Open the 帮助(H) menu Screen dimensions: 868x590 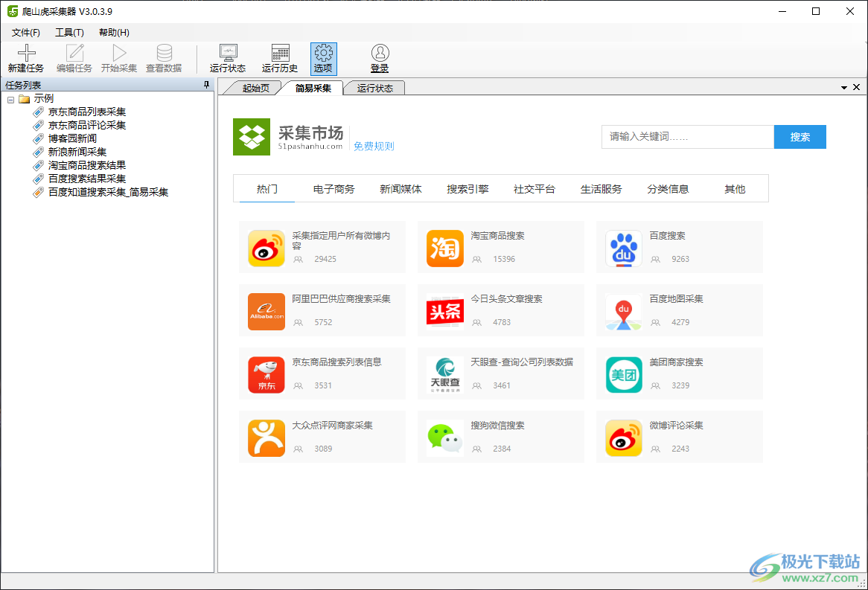tap(114, 32)
